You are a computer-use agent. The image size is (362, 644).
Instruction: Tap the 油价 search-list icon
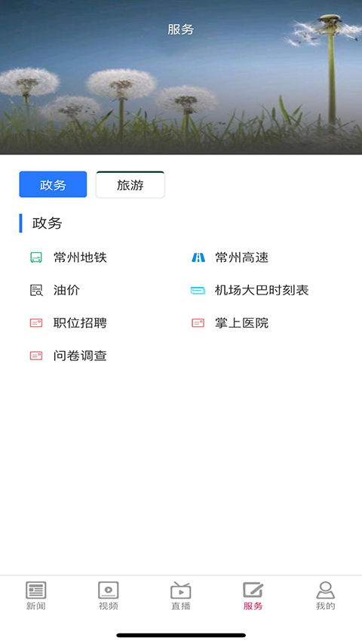pyautogui.click(x=36, y=291)
